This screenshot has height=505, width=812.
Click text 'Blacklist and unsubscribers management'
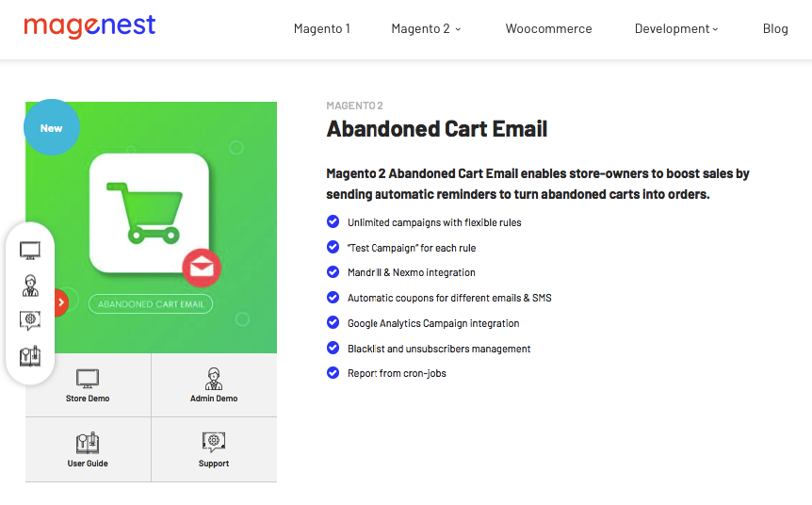(439, 349)
